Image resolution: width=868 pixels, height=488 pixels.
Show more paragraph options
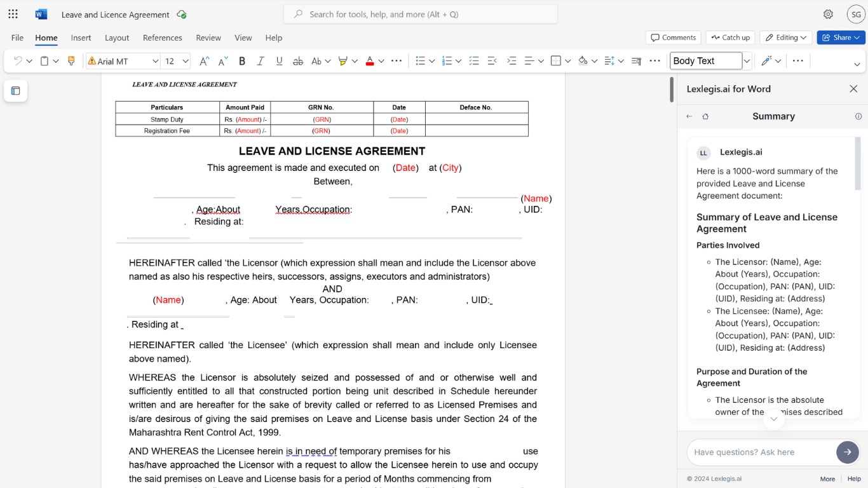coord(654,61)
